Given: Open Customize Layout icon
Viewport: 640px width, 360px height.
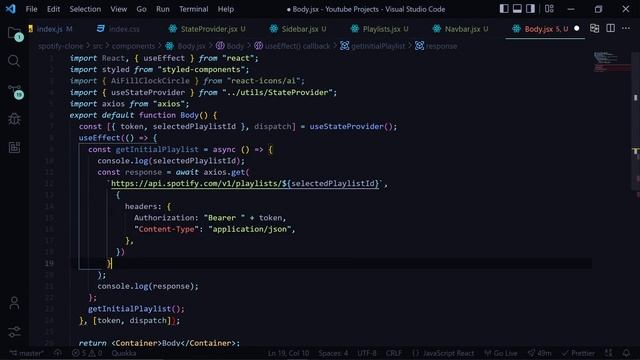Looking at the screenshot, I should (549, 9).
